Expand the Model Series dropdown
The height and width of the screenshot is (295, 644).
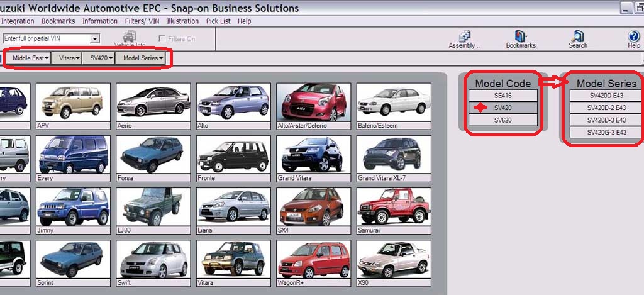coord(143,58)
